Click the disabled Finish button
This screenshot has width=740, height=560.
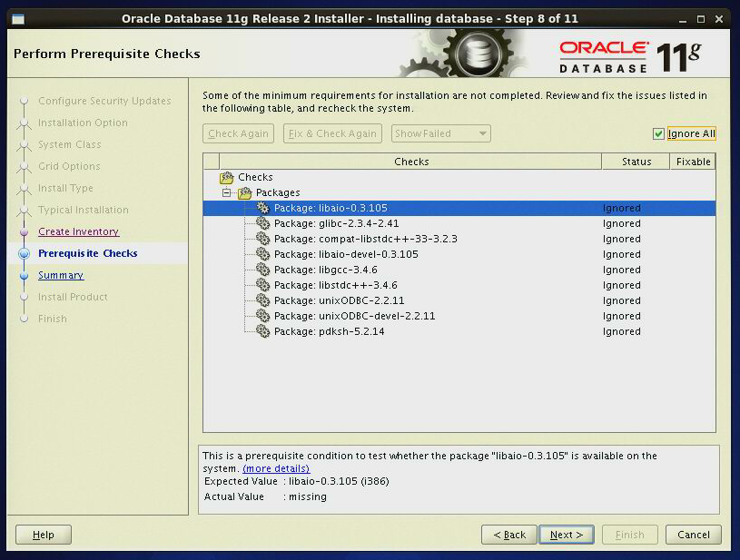[629, 535]
